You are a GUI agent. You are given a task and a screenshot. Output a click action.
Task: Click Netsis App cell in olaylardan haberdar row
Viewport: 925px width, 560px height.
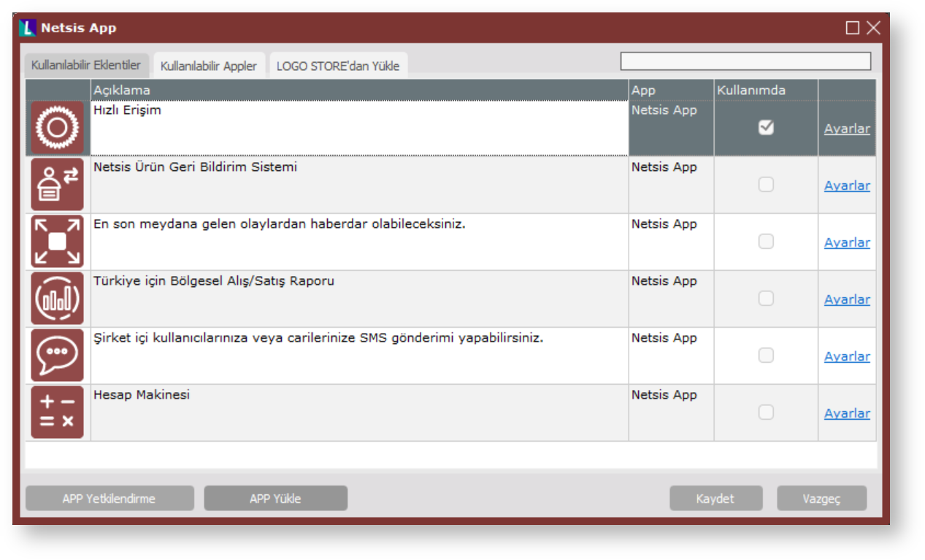click(671, 242)
